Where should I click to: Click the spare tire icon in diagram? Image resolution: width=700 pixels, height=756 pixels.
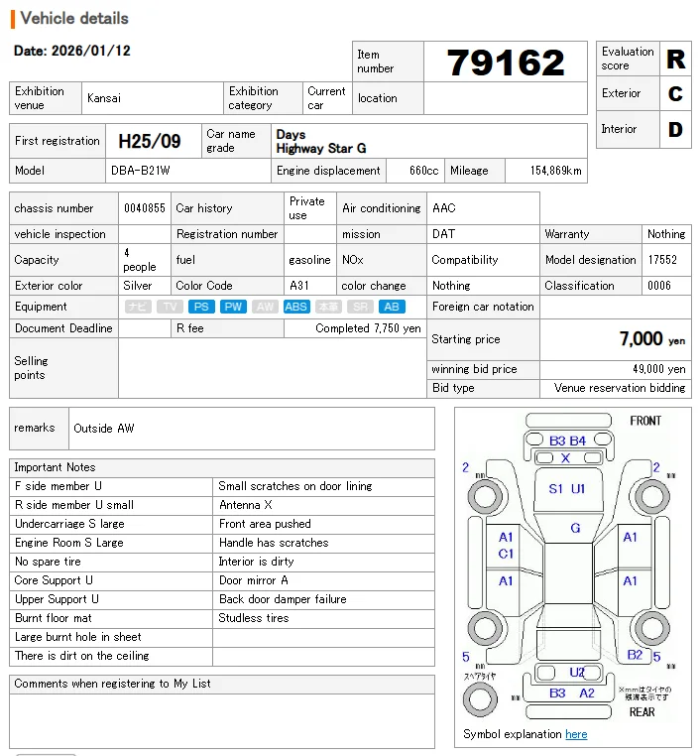[x=480, y=699]
